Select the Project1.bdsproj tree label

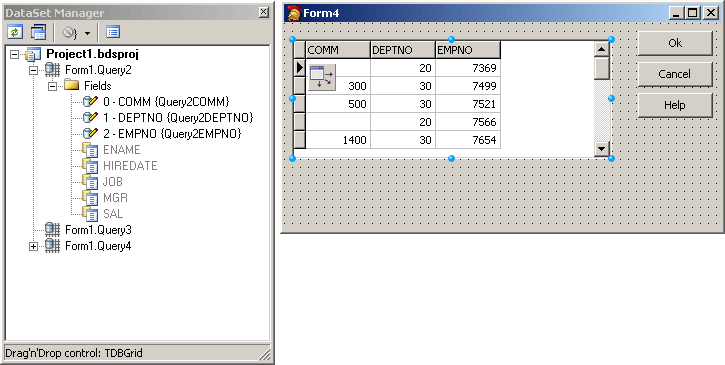coord(92,54)
